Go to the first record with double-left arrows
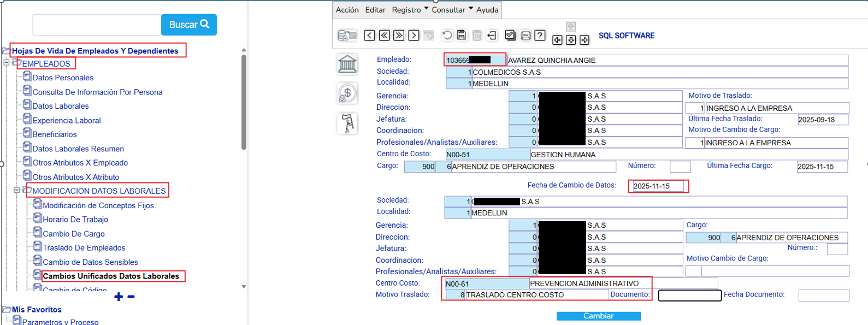The height and width of the screenshot is (325, 868). [385, 36]
